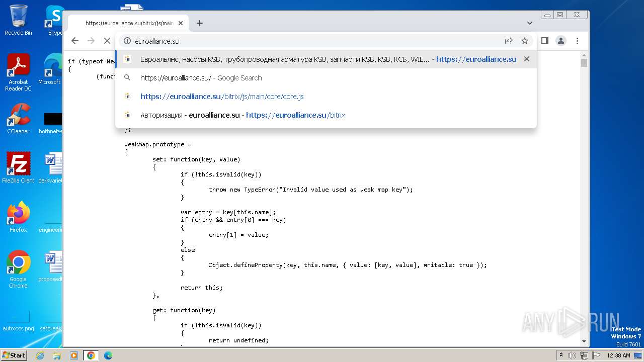Open the Chrome profile avatar menu
Viewport: 644px width, 362px height.
pos(561,41)
